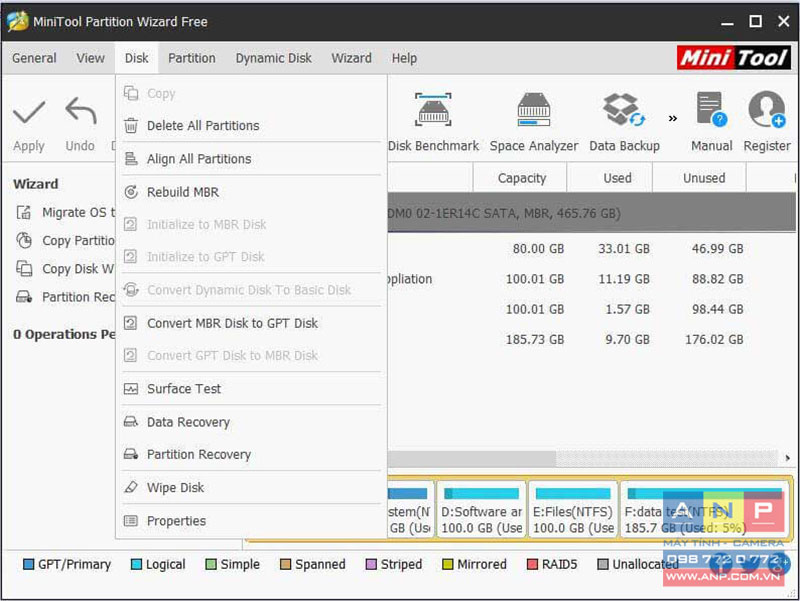Sort by the Used column header
The width and height of the screenshot is (800, 601).
pos(609,178)
